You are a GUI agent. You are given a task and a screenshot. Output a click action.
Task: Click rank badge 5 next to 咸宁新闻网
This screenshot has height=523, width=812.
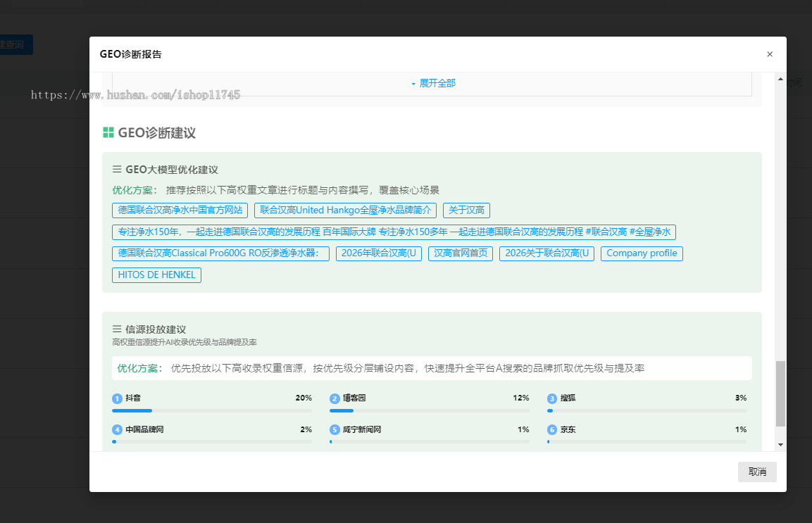click(x=335, y=430)
